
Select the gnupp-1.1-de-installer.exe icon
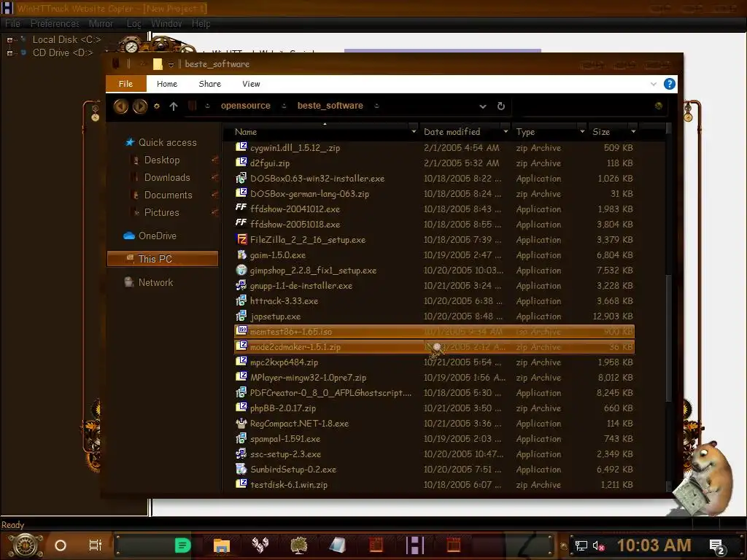(241, 285)
